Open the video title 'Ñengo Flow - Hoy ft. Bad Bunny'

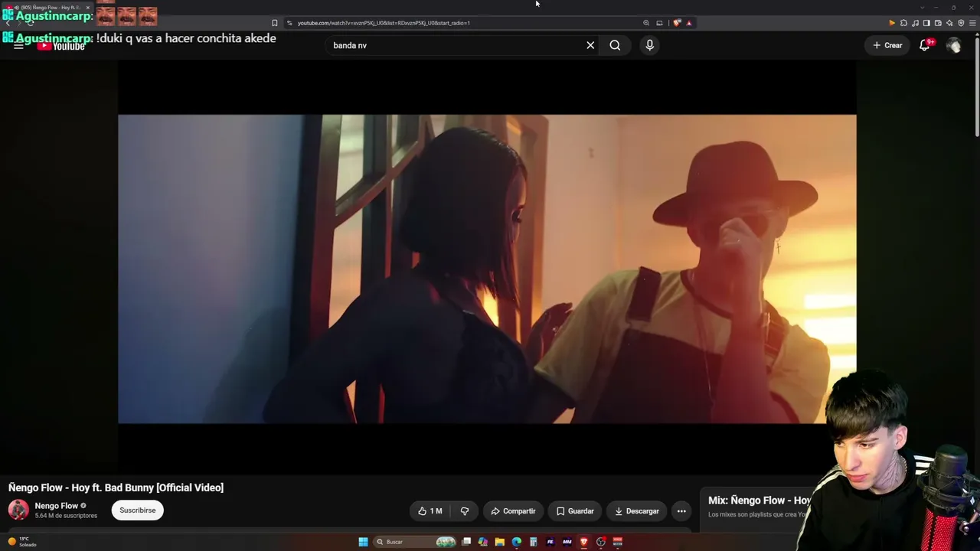tap(116, 487)
